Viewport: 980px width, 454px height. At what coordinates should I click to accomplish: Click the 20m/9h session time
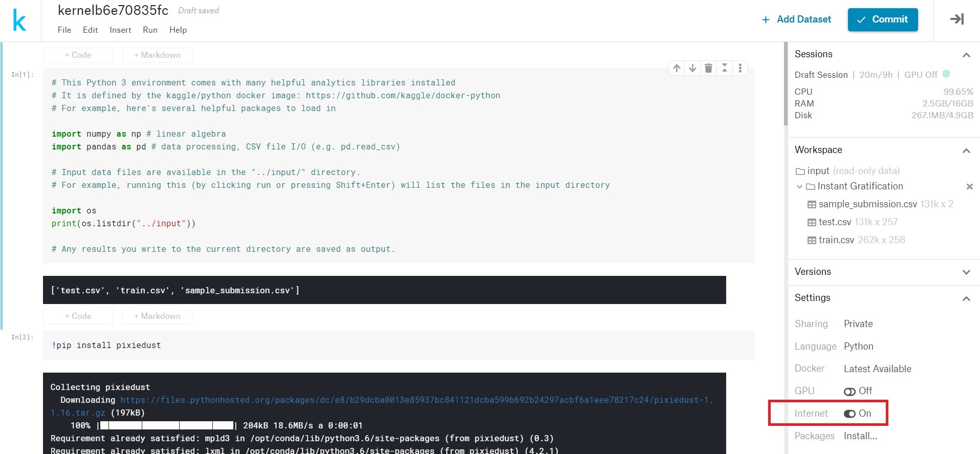point(876,75)
